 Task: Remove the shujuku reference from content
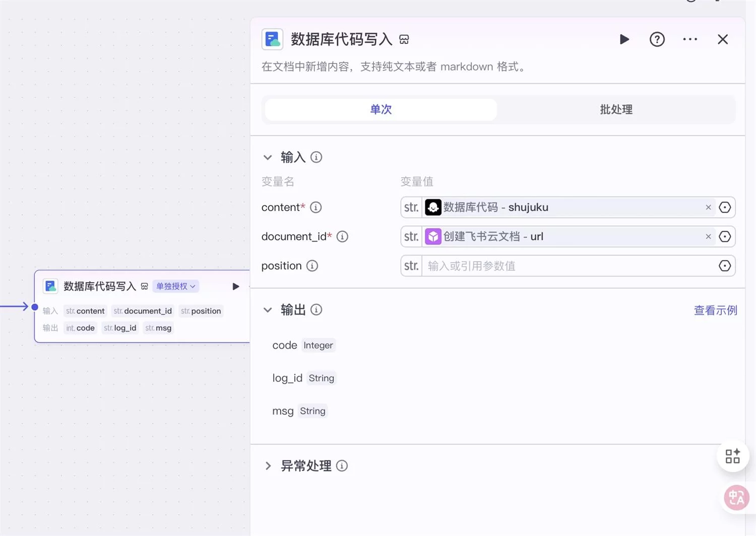(708, 207)
